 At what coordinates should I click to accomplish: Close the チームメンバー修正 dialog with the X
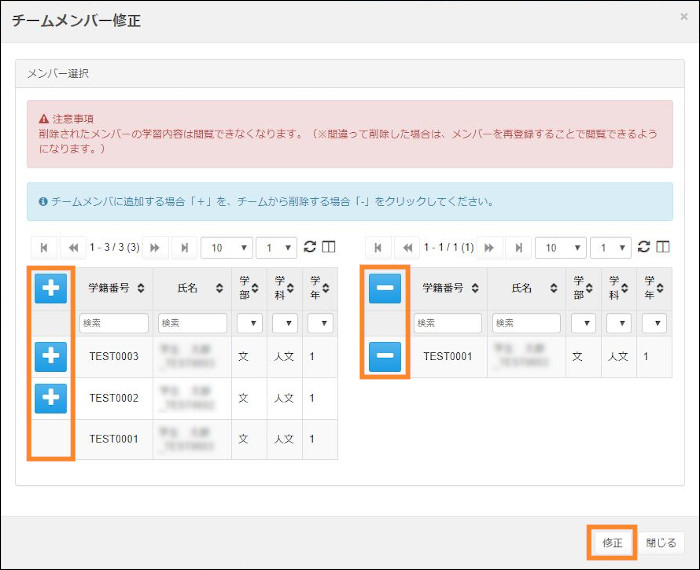pos(684,17)
